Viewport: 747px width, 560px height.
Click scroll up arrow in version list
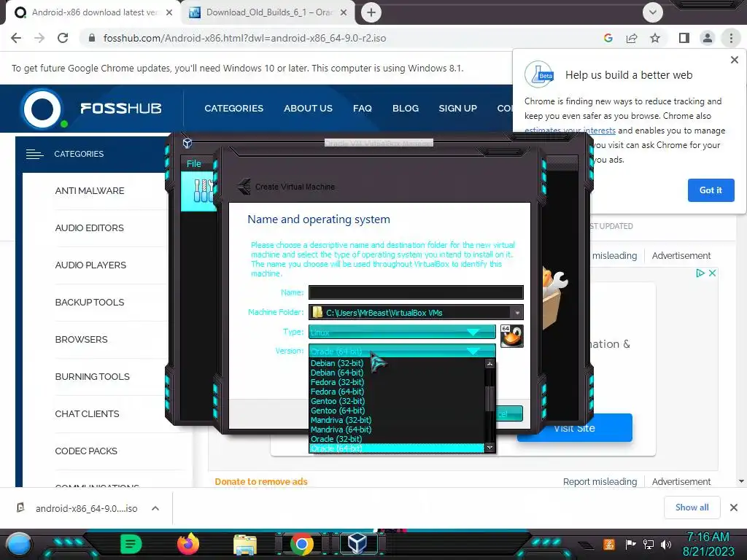click(x=489, y=364)
